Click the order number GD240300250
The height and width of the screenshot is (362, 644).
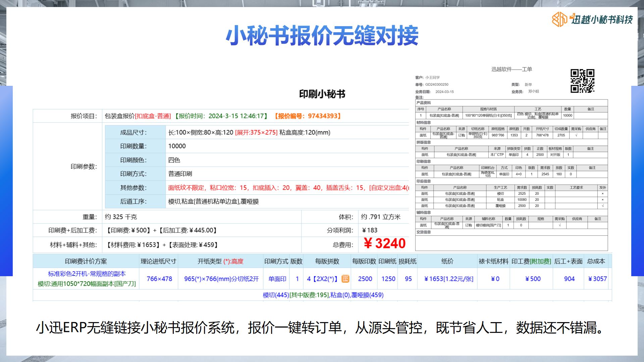click(437, 84)
